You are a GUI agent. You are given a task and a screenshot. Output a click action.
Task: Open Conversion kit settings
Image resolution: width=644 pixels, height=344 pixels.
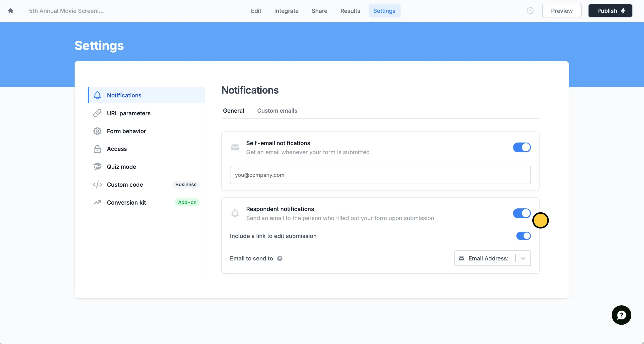tap(146, 202)
